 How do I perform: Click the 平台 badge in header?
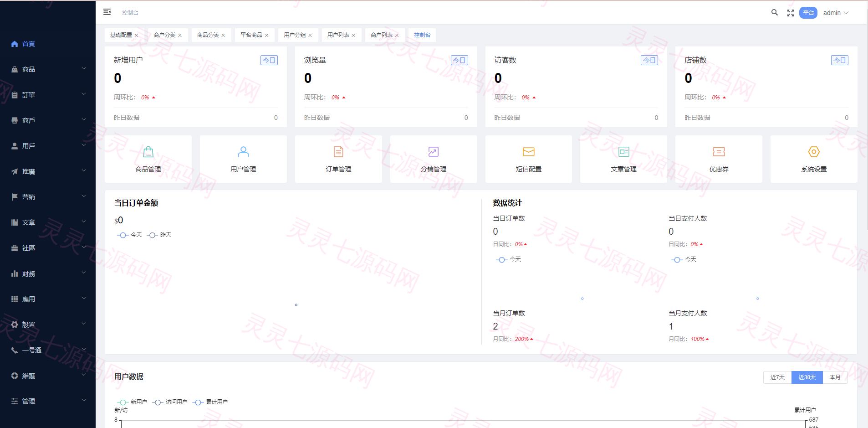(808, 13)
